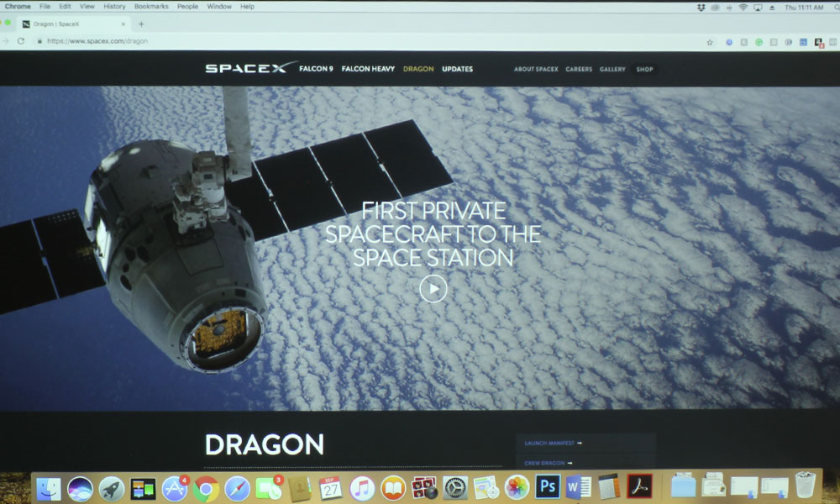Open the App Store in Dock
Screen dimensions: 840x504
click(175, 488)
